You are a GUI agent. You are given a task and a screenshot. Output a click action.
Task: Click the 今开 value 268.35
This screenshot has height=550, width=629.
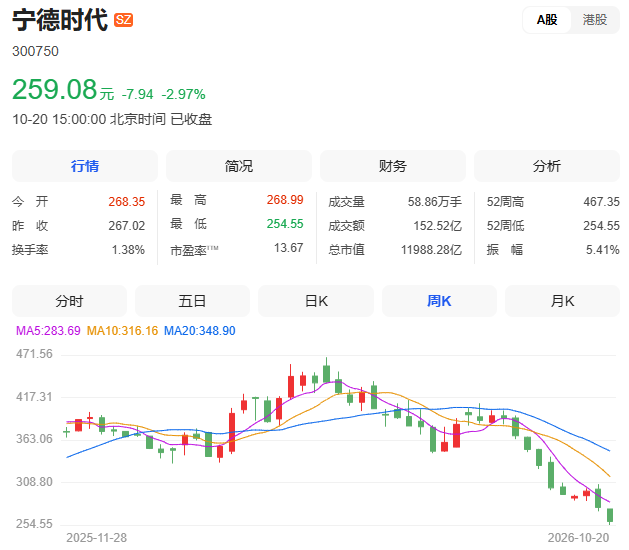pyautogui.click(x=126, y=201)
